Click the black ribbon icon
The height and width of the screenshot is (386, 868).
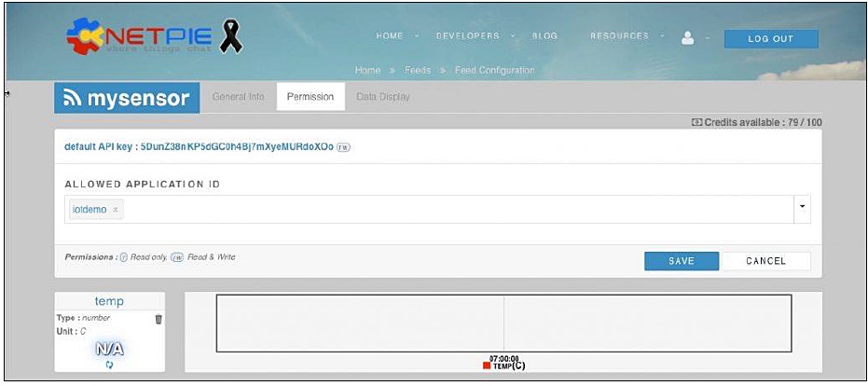pos(230,35)
